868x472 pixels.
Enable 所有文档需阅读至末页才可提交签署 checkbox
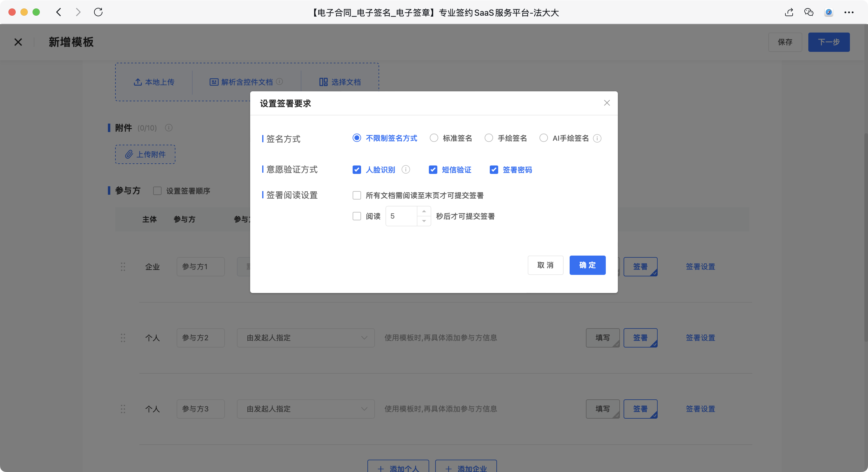tap(357, 195)
